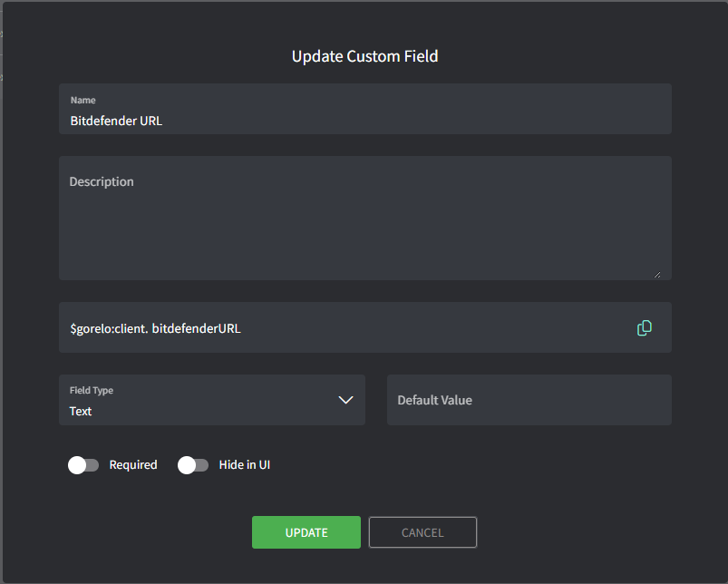Copy the $gorelo variable token
This screenshot has height=584, width=728.
point(644,328)
